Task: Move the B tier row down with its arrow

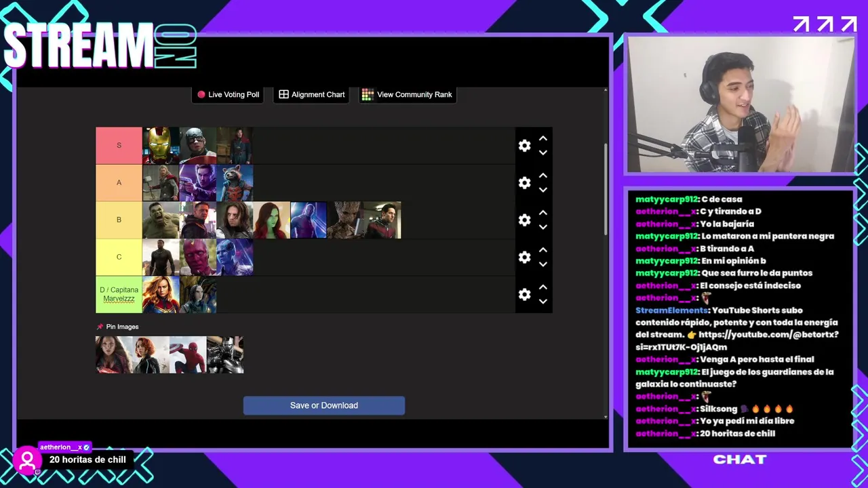Action: click(x=543, y=228)
